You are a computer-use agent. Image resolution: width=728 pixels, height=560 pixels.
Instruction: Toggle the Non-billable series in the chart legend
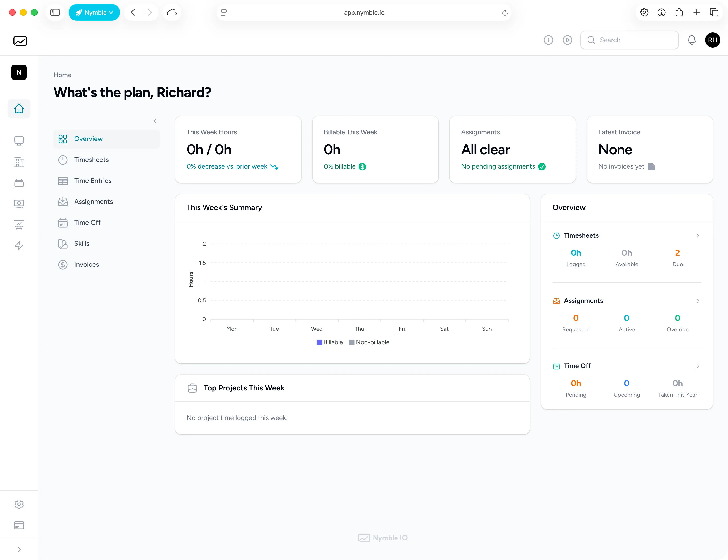pos(372,342)
